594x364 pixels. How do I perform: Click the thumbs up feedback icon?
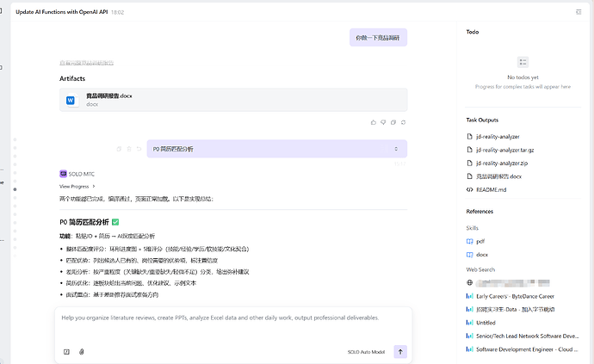pyautogui.click(x=373, y=122)
